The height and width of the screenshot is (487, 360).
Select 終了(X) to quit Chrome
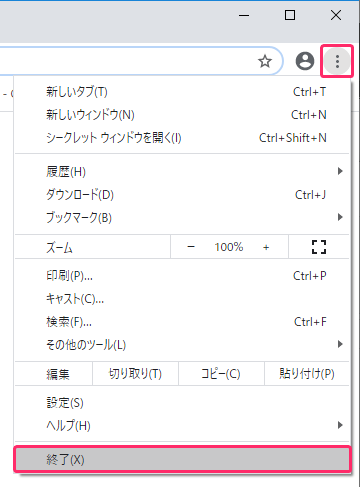pyautogui.click(x=182, y=460)
